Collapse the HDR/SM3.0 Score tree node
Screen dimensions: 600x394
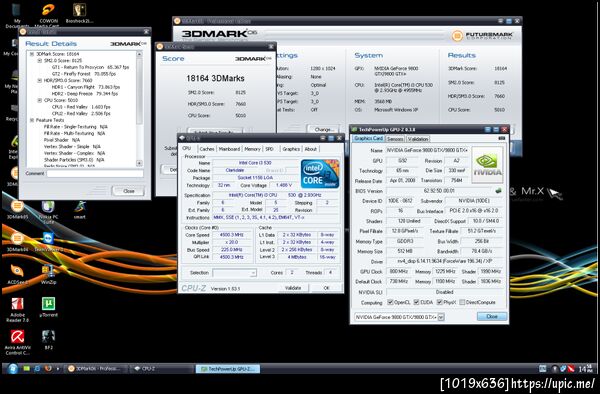pos(39,80)
